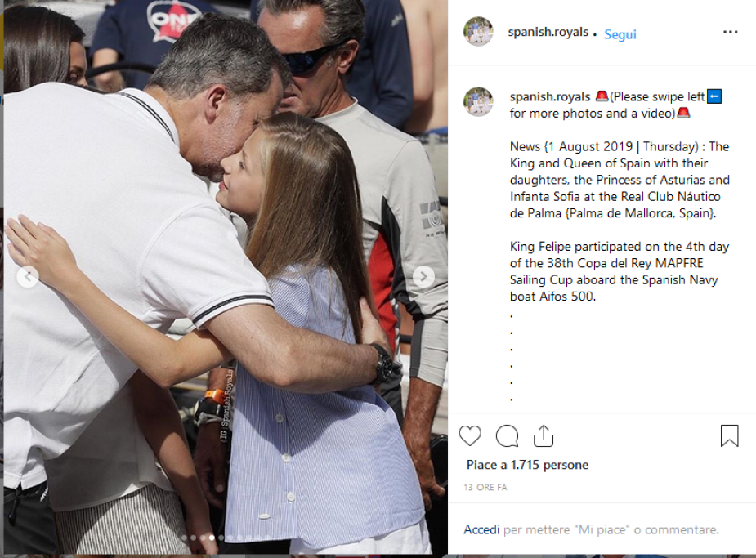Open the spanish.royals avatar in post header

478,31
